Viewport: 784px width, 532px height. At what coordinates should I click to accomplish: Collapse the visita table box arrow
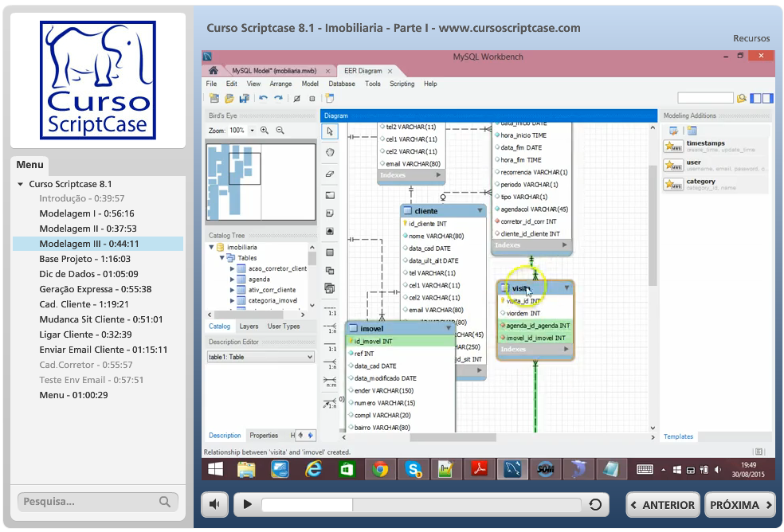point(566,288)
